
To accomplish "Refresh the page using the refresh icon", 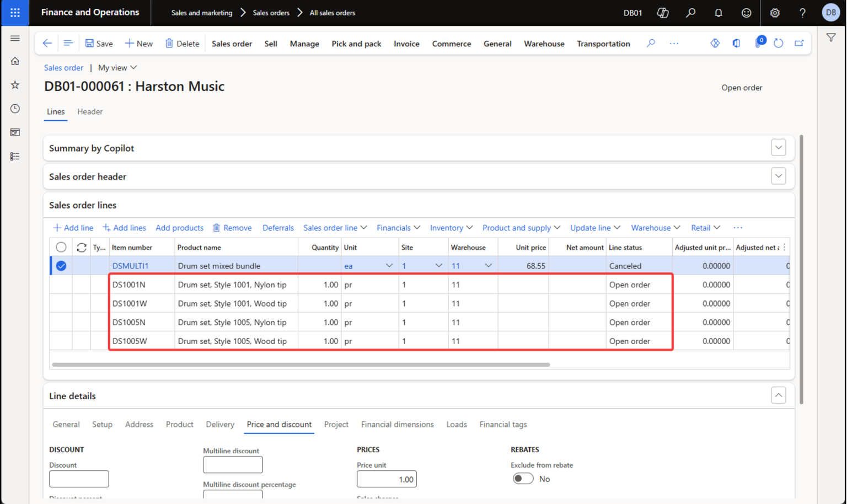I will (x=778, y=42).
